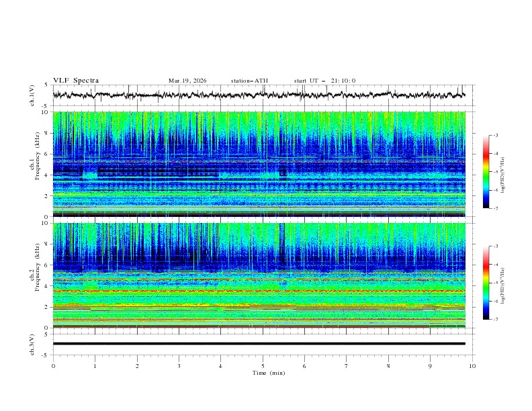532x411 pixels.
Task: Click the 'VLF Spectra' title text
Action: tap(76, 81)
